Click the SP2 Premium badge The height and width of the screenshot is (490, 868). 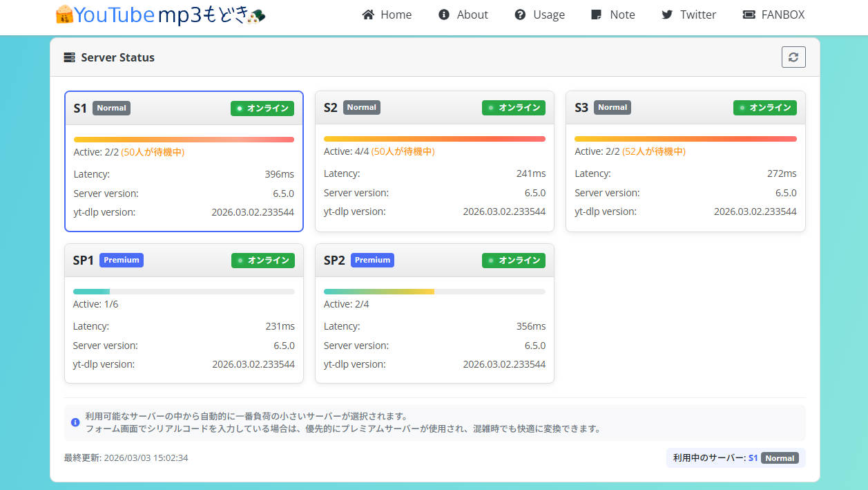coord(372,260)
